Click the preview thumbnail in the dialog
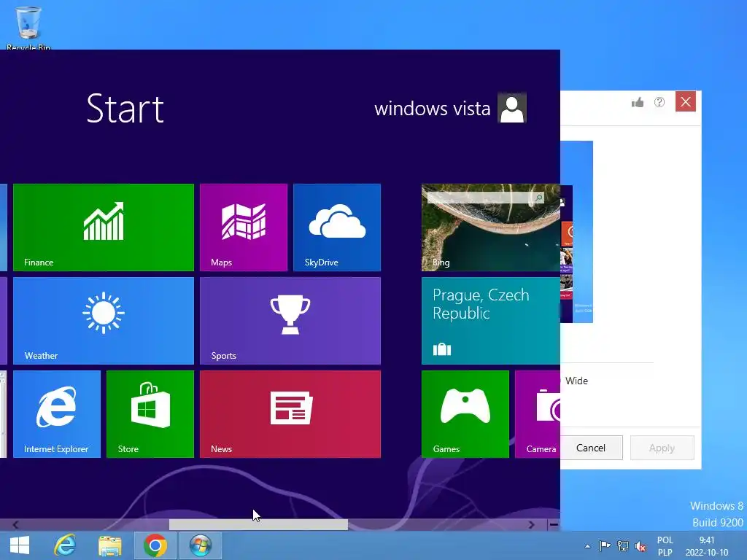 click(576, 231)
